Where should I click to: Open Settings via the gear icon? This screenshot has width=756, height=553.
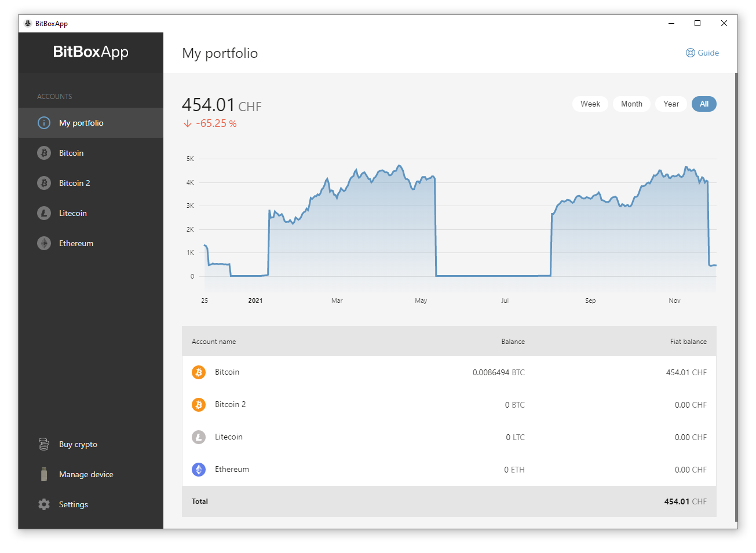coord(44,504)
